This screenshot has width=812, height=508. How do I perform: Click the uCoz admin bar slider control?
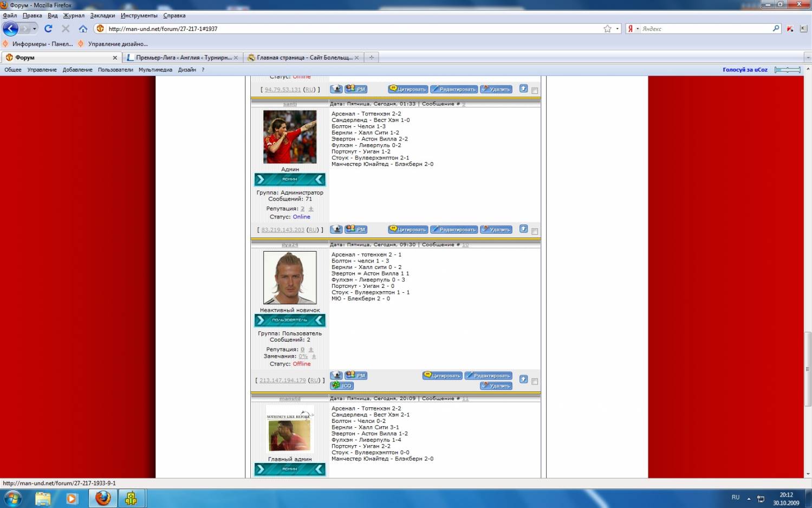click(788, 69)
